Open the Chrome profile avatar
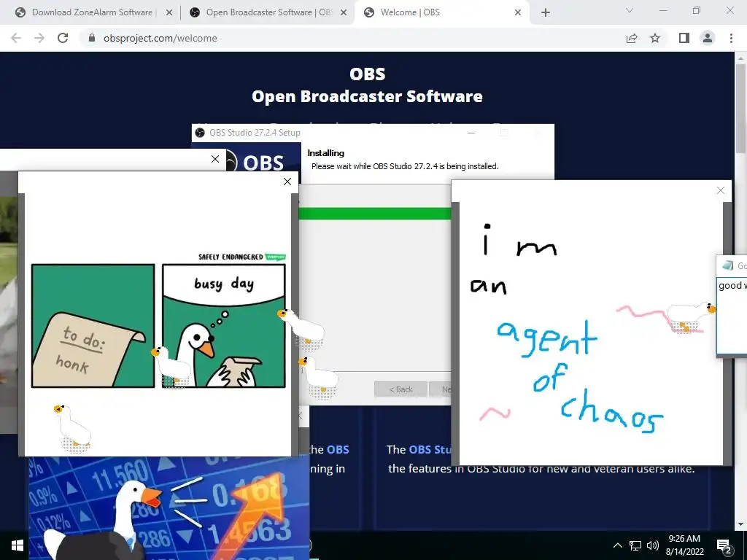 tap(708, 38)
